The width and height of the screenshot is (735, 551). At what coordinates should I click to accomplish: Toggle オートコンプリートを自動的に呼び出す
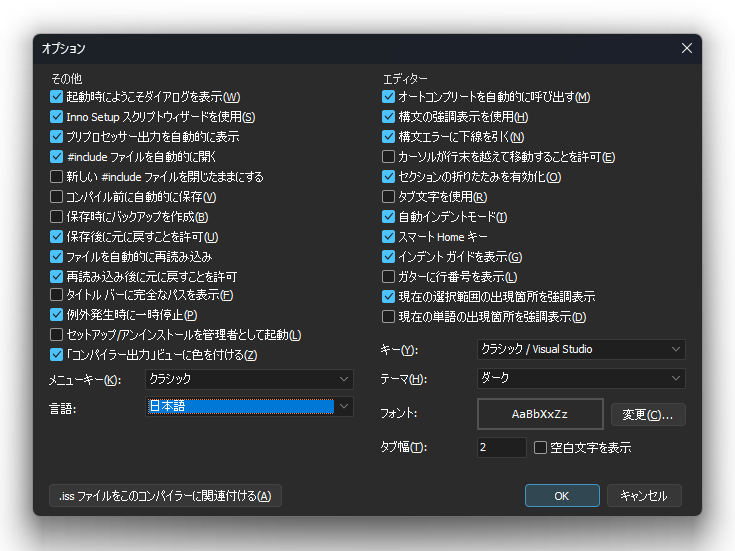pos(388,97)
